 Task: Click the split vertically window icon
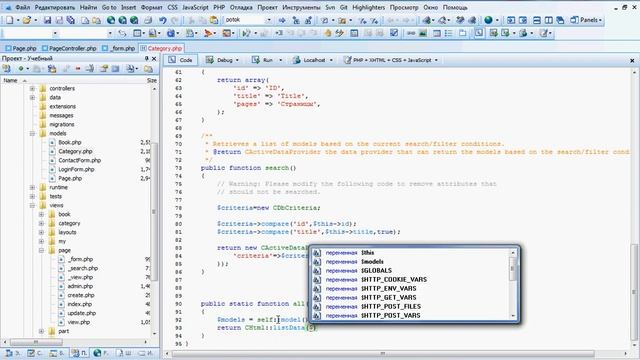pyautogui.click(x=549, y=20)
